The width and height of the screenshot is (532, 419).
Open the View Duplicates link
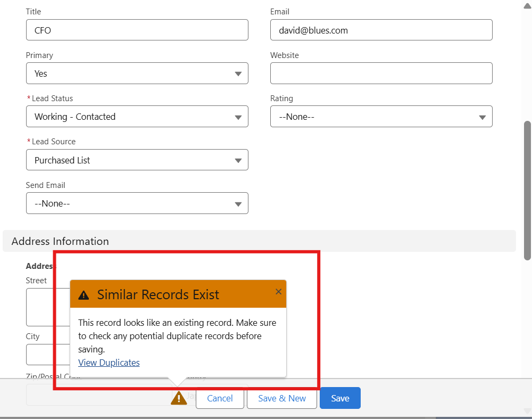[x=109, y=363]
